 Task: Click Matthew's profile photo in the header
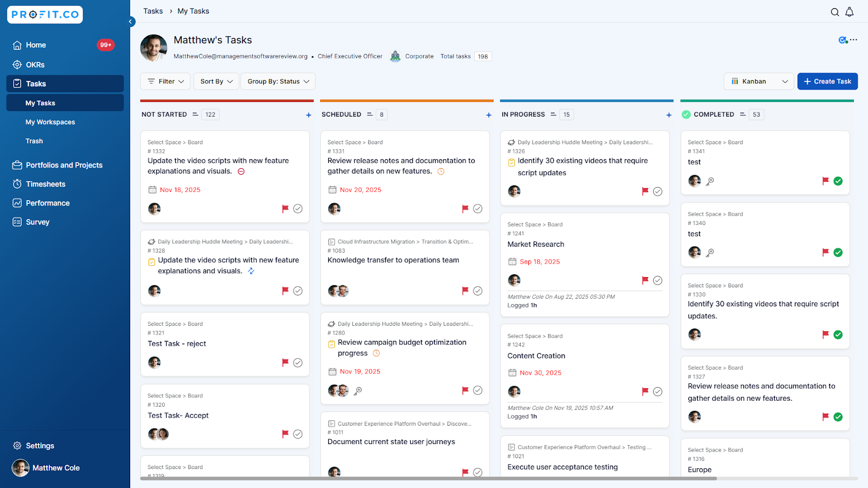pos(154,48)
